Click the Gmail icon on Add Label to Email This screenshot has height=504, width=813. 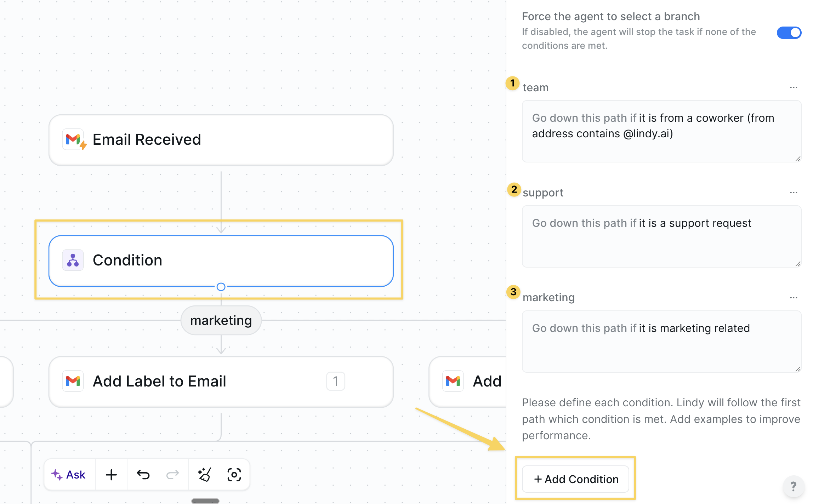[x=73, y=381]
